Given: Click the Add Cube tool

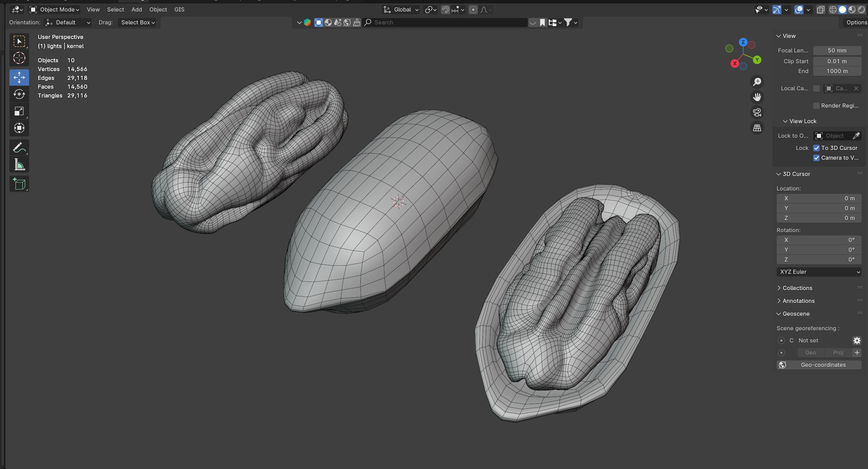Looking at the screenshot, I should coord(19,184).
